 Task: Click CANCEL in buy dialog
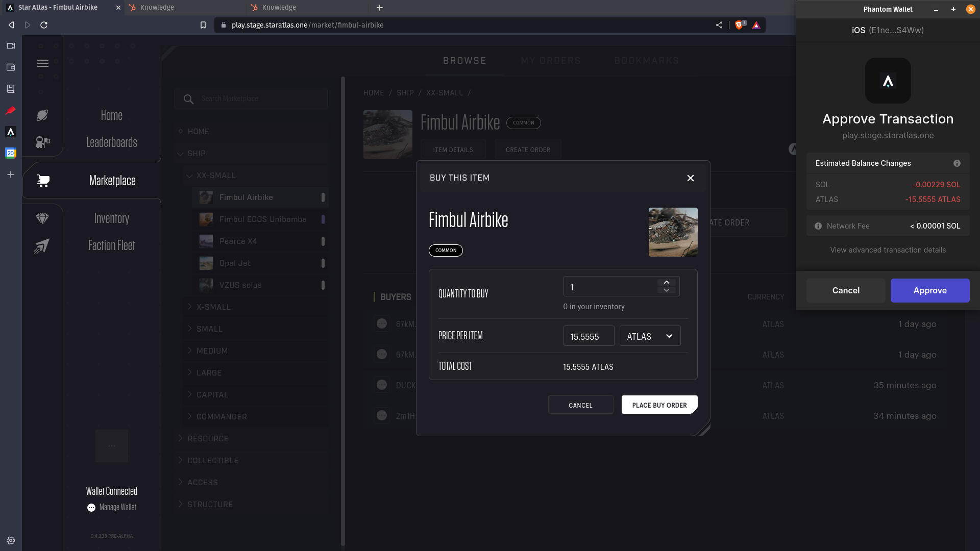(580, 405)
